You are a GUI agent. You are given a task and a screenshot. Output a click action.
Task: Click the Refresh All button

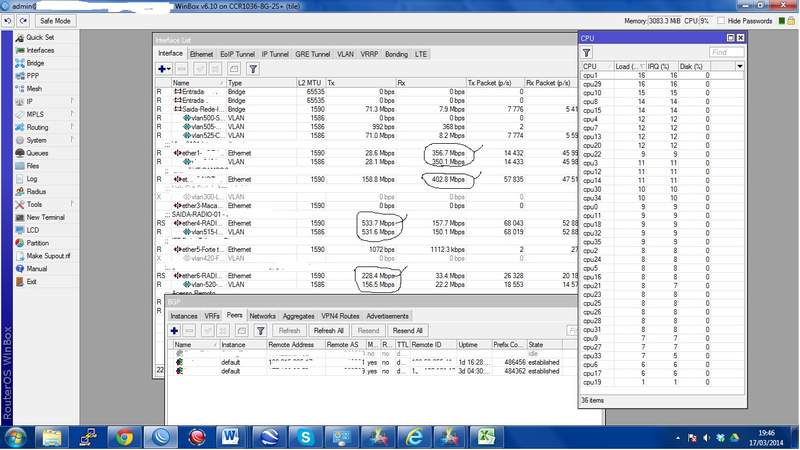[x=328, y=330]
